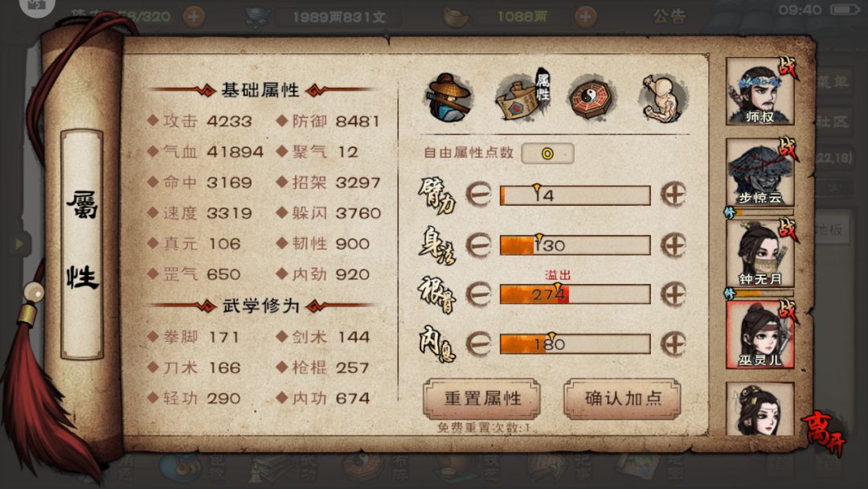Click the 自由属性点数 free points field

(547, 154)
